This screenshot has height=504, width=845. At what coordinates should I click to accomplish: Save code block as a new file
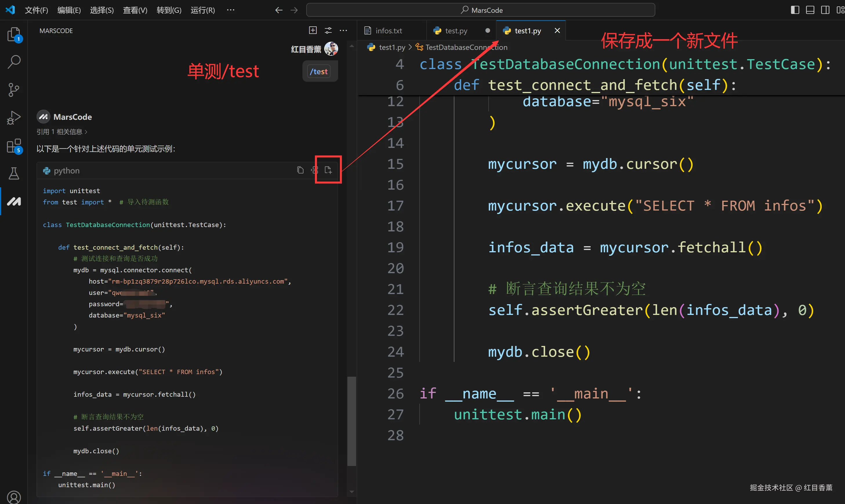328,170
